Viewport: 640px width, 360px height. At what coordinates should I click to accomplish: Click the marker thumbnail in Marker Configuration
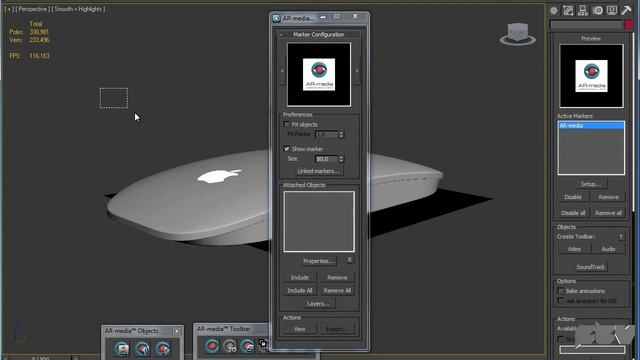(319, 74)
